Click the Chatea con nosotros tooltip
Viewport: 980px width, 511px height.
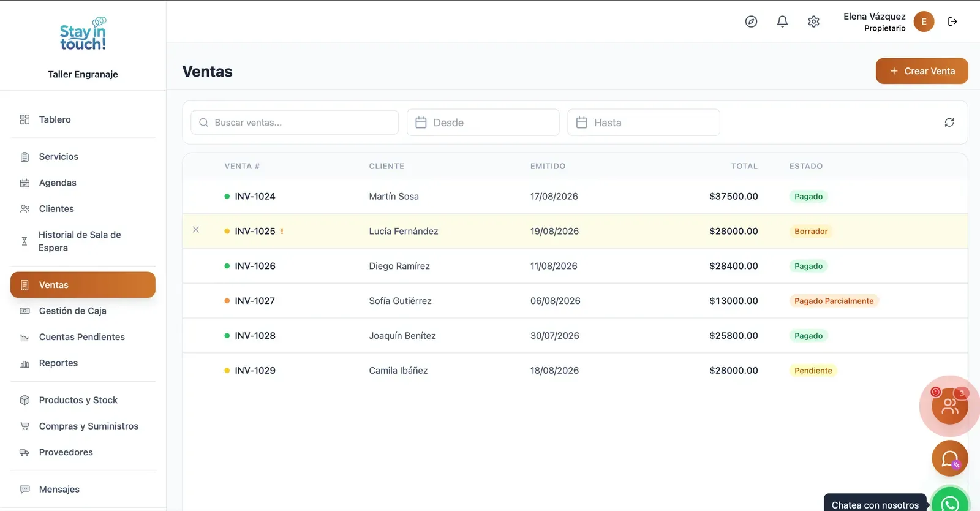pyautogui.click(x=875, y=504)
